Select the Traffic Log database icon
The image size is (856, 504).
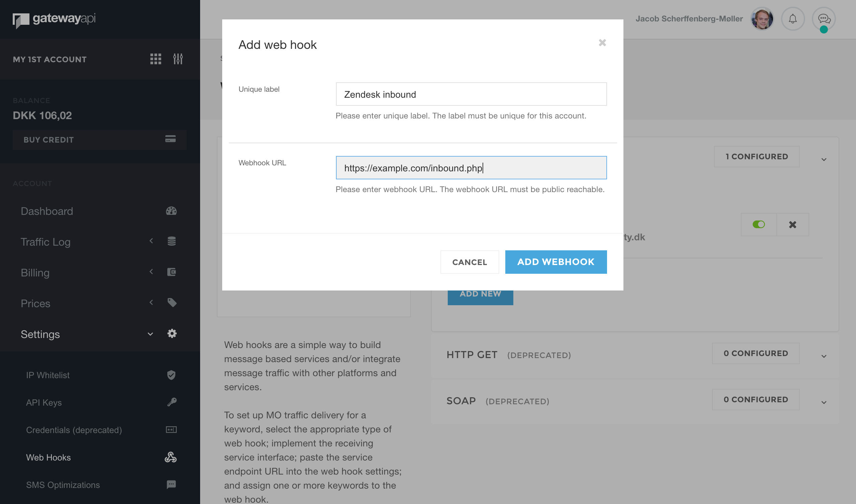172,241
